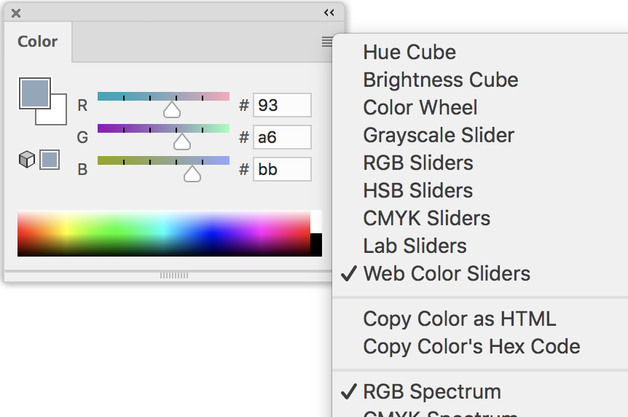Click the G hex input field
The width and height of the screenshot is (628, 417).
click(282, 137)
